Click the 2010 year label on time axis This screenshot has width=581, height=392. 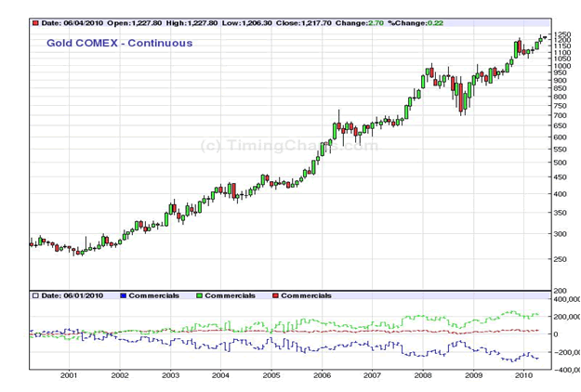524,375
